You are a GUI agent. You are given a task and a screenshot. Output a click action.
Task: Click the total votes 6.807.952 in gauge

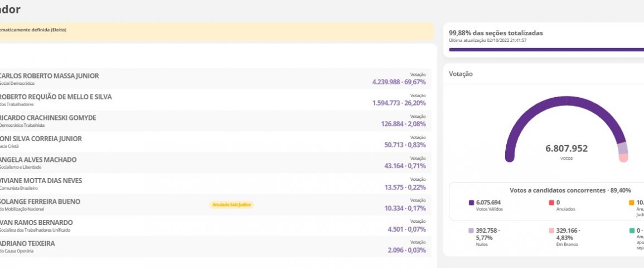(x=566, y=149)
